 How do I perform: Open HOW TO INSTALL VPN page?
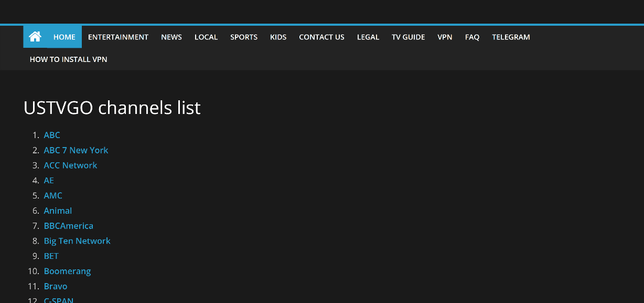click(x=69, y=59)
